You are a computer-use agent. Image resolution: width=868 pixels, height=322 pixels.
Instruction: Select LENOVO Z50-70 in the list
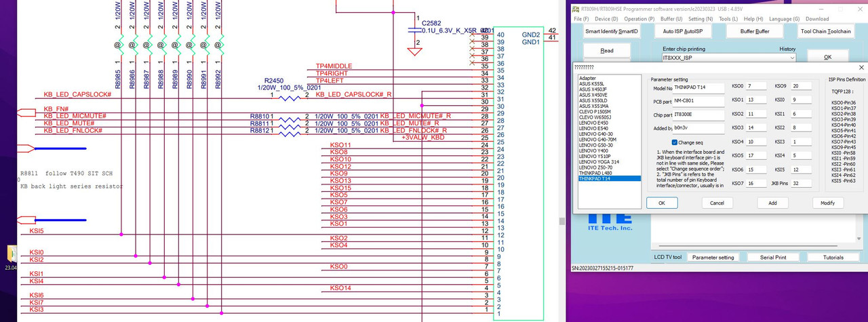point(609,167)
